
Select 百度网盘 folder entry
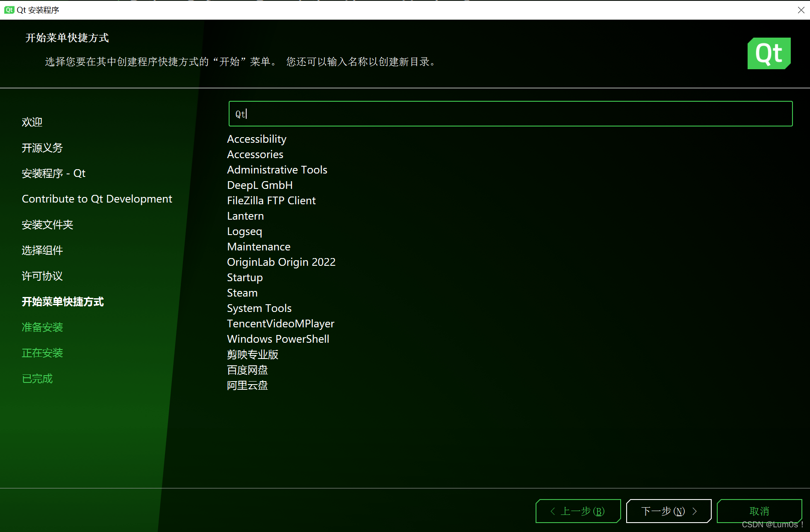(247, 370)
